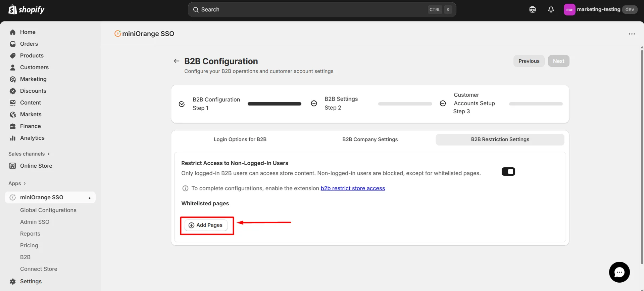Screen dimensions: 644x291
Task: Click the Step 1 progress bar
Action: pyautogui.click(x=274, y=104)
